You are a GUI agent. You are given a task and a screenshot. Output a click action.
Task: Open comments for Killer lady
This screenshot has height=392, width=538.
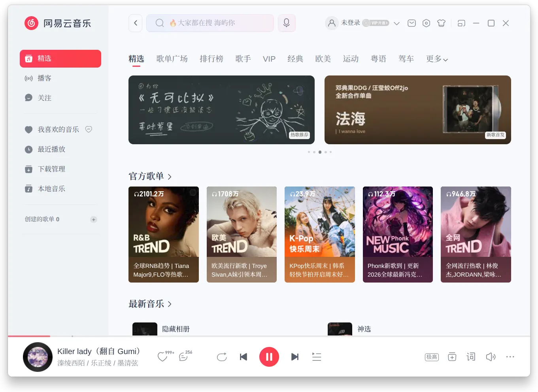pos(183,357)
